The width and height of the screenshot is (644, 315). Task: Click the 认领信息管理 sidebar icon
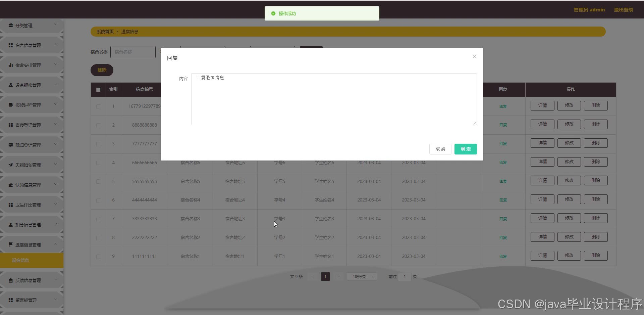coord(11,185)
